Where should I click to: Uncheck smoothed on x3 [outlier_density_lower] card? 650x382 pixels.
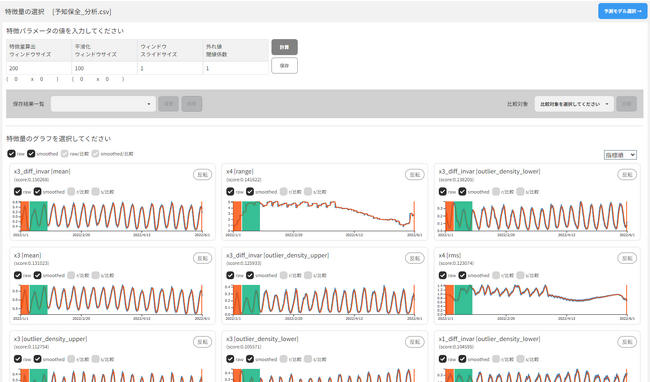click(250, 359)
